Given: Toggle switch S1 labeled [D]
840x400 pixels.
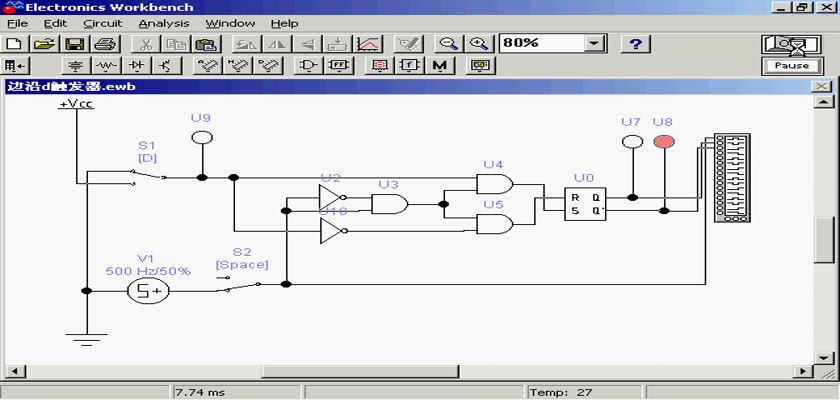Looking at the screenshot, I should click(x=147, y=177).
